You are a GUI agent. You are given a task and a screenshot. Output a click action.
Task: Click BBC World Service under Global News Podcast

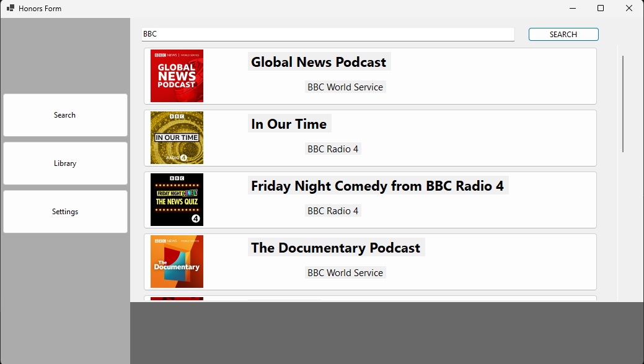tap(345, 87)
